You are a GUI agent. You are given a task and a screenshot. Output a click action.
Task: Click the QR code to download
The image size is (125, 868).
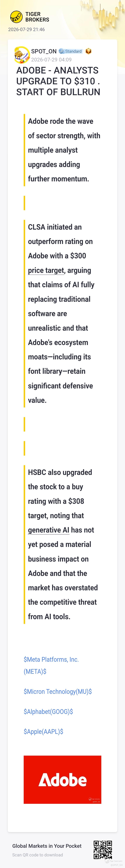[x=103, y=850]
